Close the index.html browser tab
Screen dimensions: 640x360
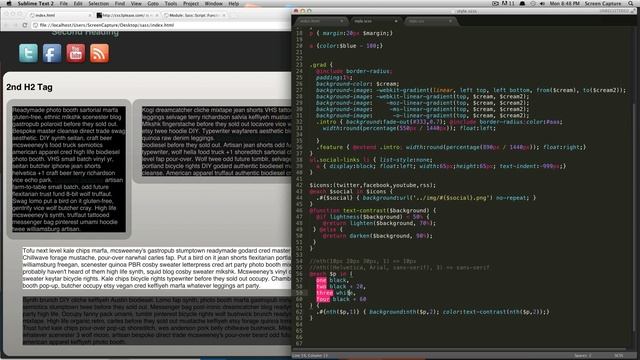pos(90,15)
